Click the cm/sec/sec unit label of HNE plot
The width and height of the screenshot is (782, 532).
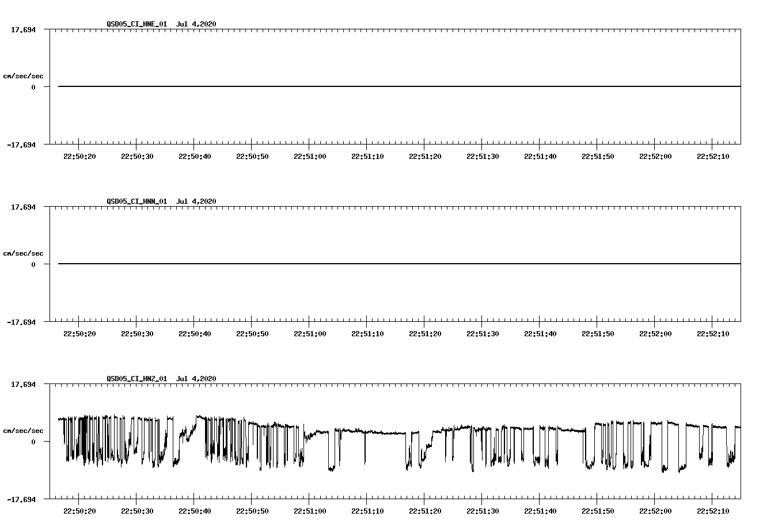23,76
